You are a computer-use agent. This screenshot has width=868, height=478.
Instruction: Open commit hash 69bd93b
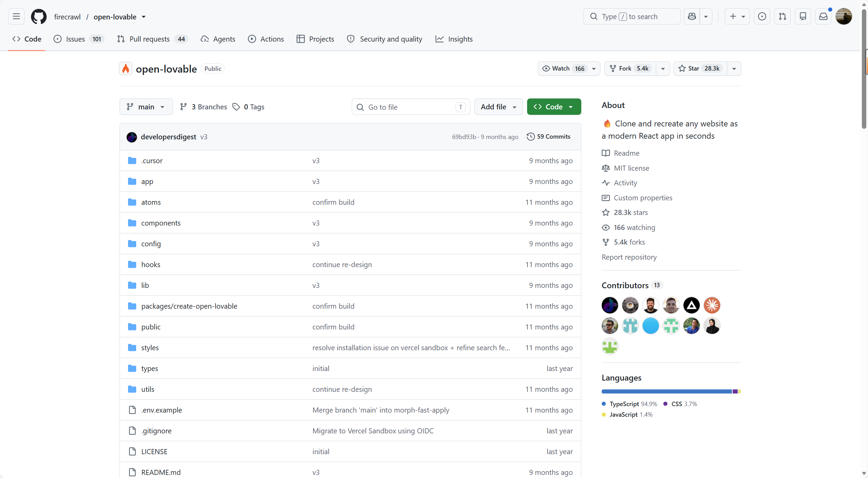[x=464, y=137]
